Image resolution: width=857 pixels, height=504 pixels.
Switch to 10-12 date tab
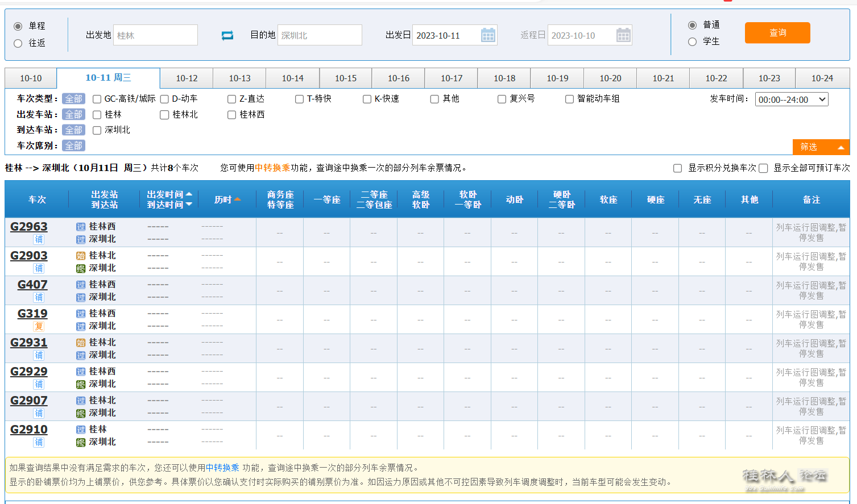pyautogui.click(x=187, y=78)
